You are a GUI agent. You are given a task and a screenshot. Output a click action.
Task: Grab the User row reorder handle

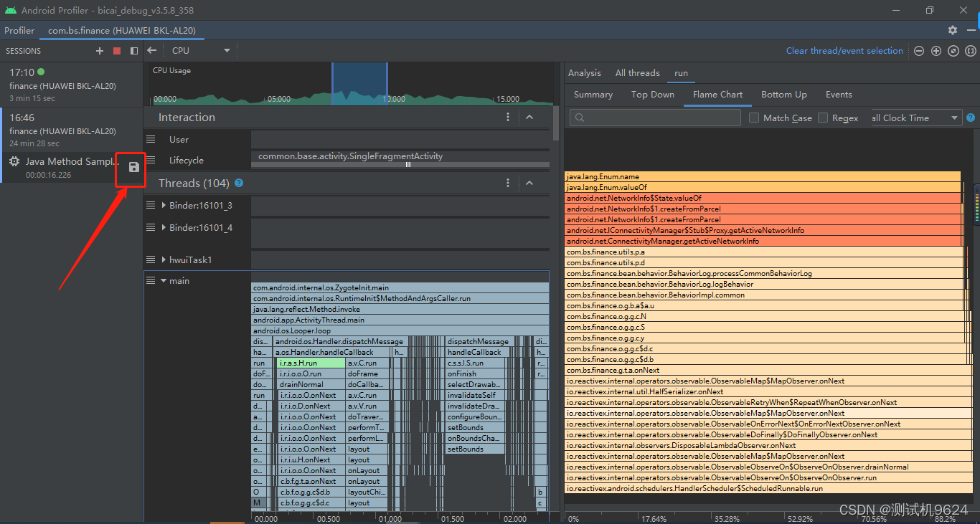pos(151,139)
